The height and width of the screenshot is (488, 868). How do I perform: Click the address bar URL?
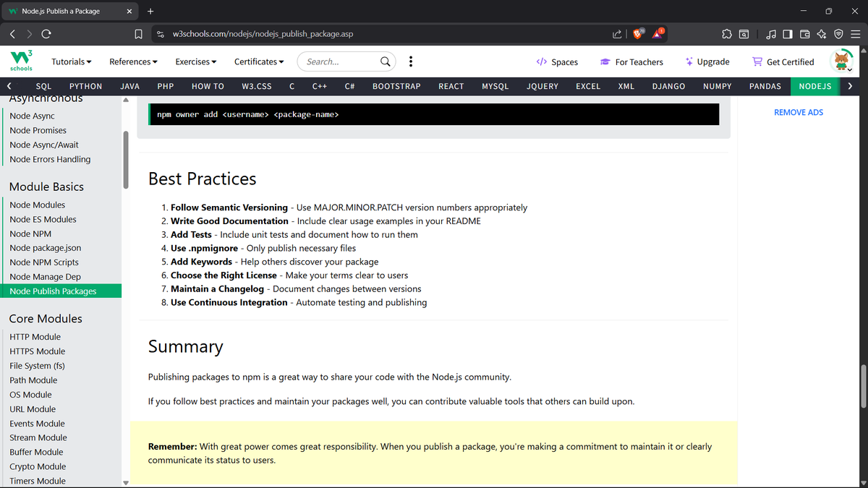(x=263, y=34)
